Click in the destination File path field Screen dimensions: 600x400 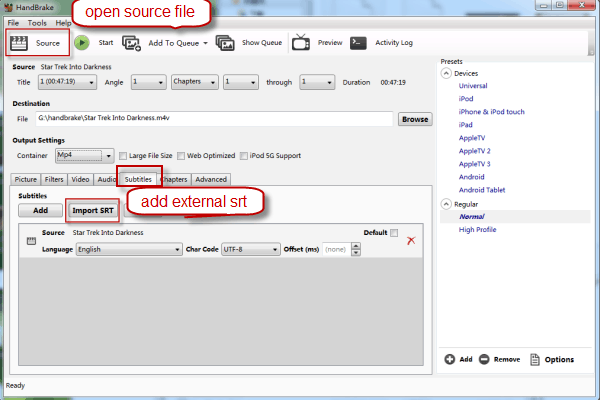[214, 118]
